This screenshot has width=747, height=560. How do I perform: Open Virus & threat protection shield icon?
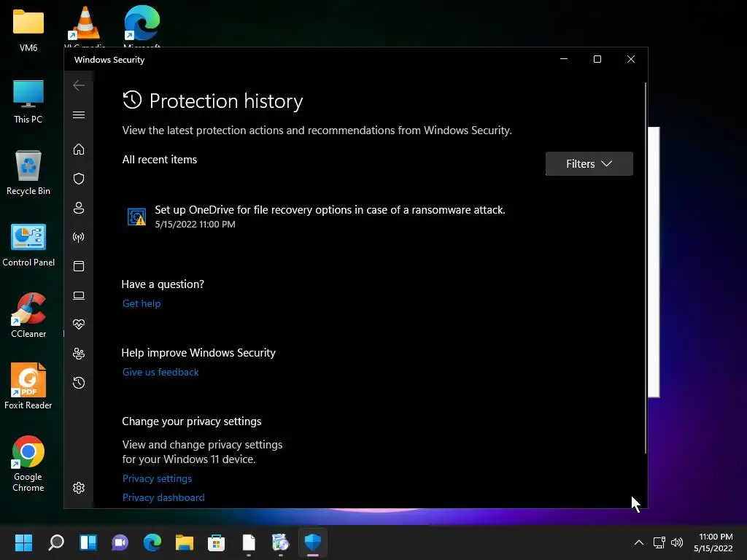click(x=79, y=179)
